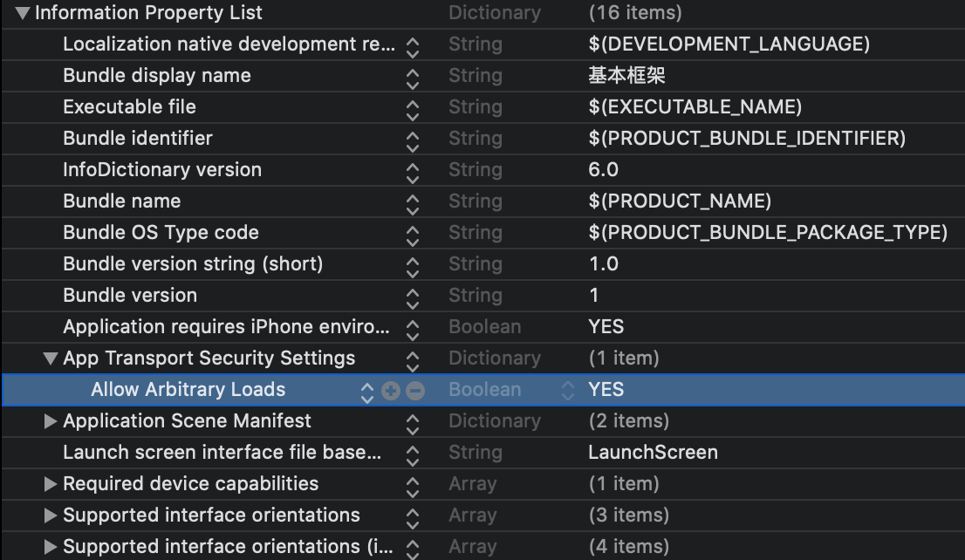Viewport: 965px width, 560px height.
Task: Click the plus button on Allow Arbitrary Loads row
Action: point(391,391)
